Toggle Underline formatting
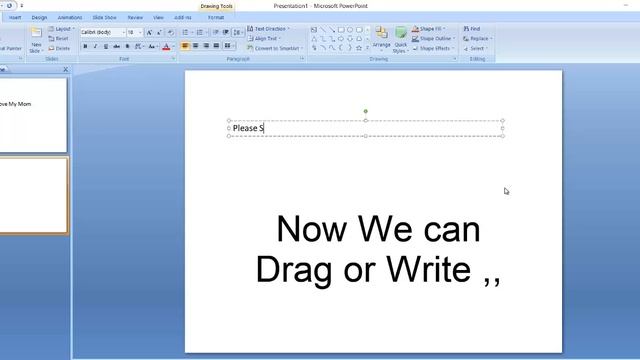640x360 pixels. (106, 47)
